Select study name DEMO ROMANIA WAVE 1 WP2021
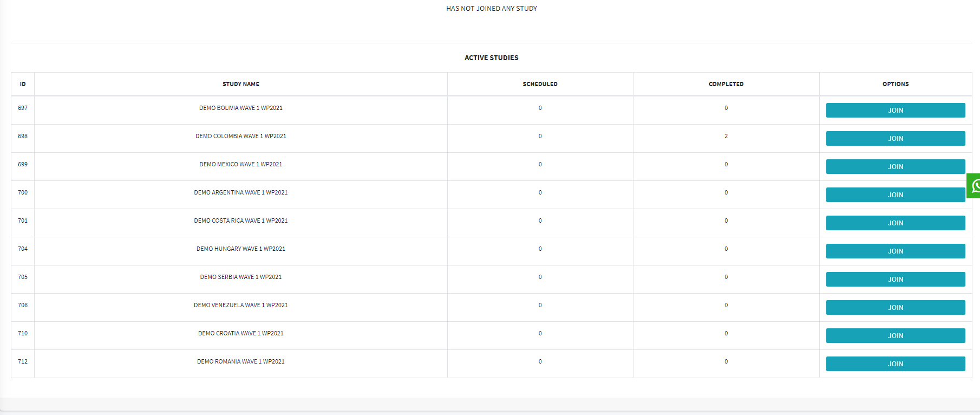This screenshot has width=980, height=415. point(241,361)
